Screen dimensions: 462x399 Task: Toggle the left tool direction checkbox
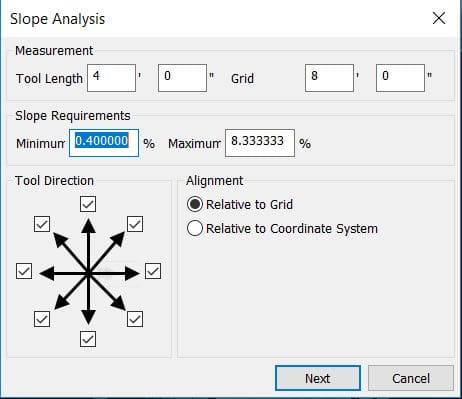(x=24, y=271)
